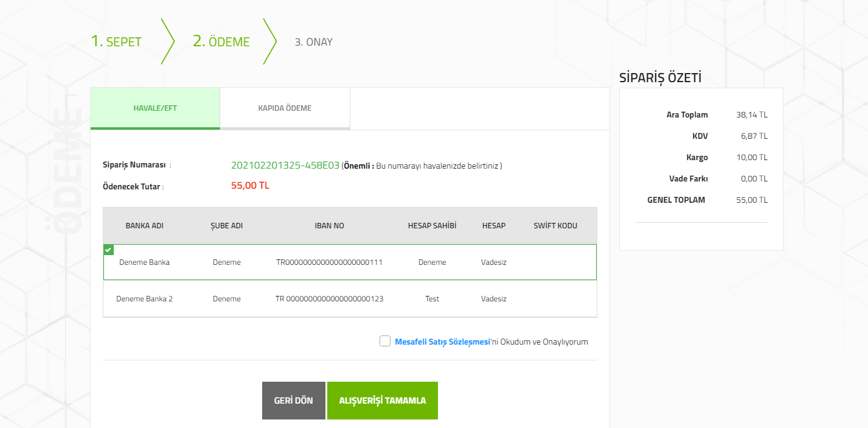Click the GENEL TOPLAM amount in summary

(752, 200)
